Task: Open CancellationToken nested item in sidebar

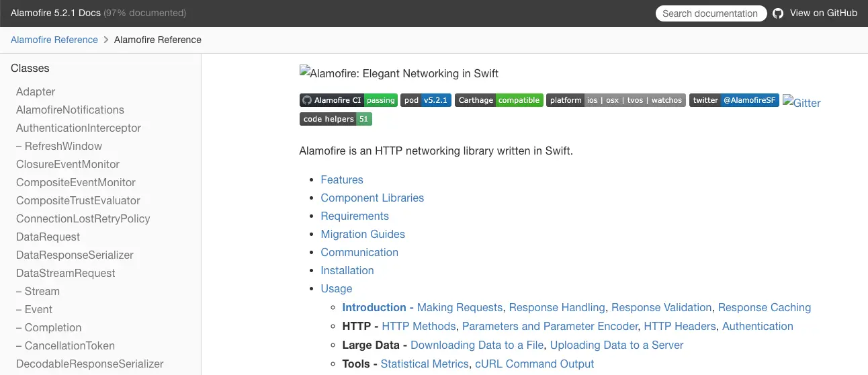Action: click(x=65, y=345)
